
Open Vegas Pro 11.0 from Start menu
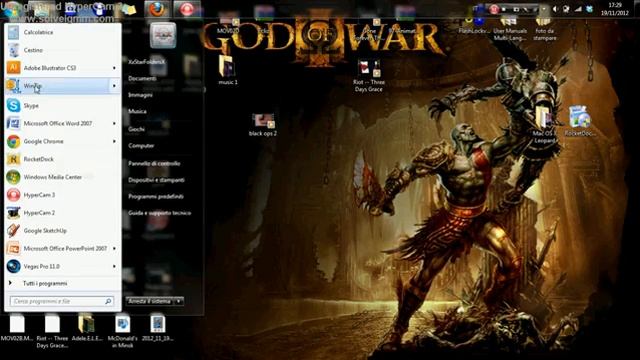click(62, 267)
